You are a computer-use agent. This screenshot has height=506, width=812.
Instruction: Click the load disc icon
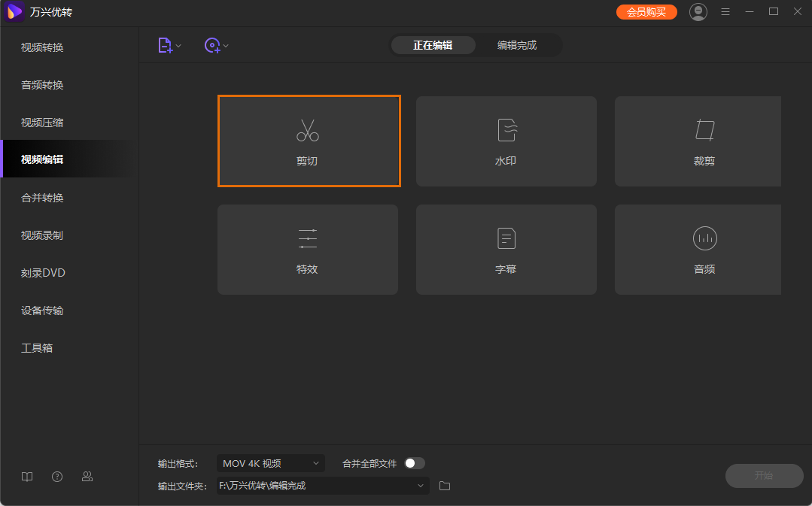[212, 46]
